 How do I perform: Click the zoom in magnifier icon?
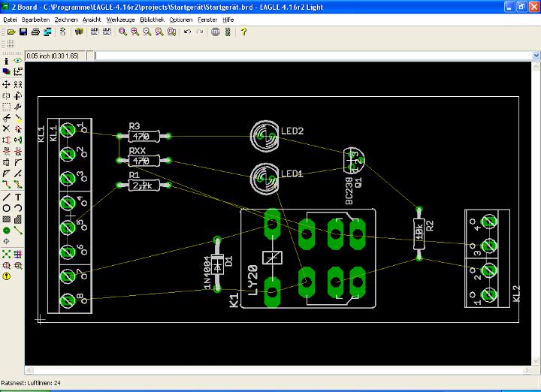[134, 32]
